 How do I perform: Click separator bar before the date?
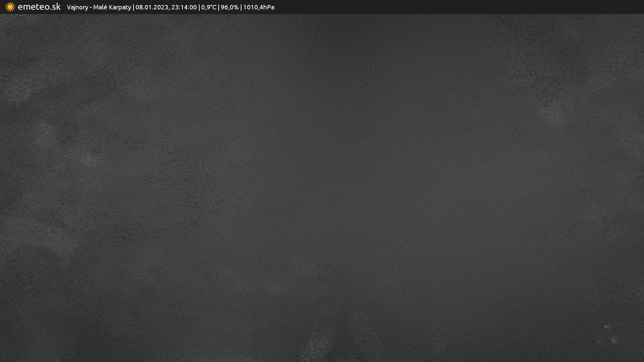tap(133, 7)
